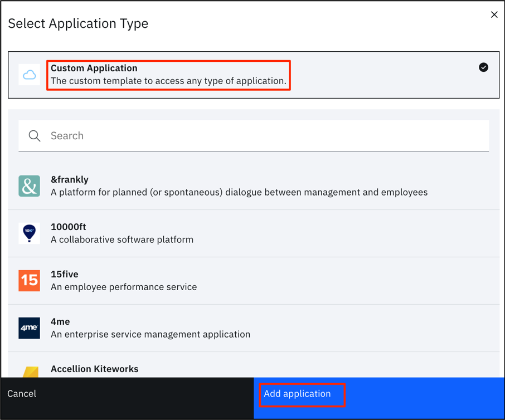Select the Custom Application title text
Viewport: 505px width, 420px height.
pyautogui.click(x=94, y=68)
